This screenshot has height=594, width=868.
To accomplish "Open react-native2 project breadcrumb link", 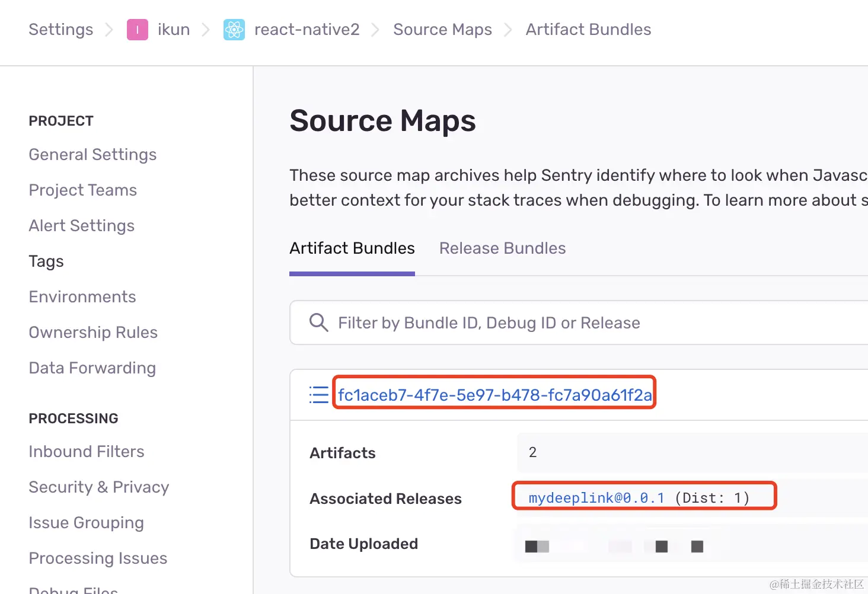I will pyautogui.click(x=307, y=30).
